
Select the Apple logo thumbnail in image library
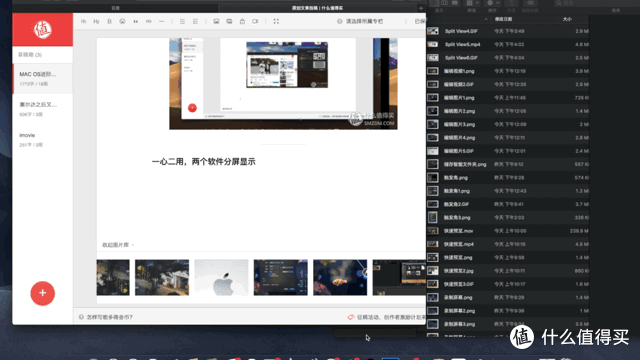[x=221, y=278]
